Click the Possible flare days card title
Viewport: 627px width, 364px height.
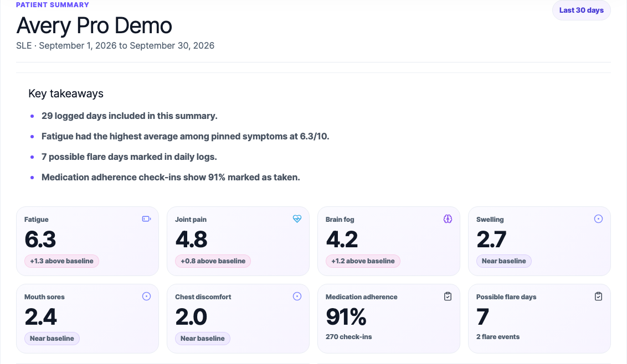coord(506,297)
